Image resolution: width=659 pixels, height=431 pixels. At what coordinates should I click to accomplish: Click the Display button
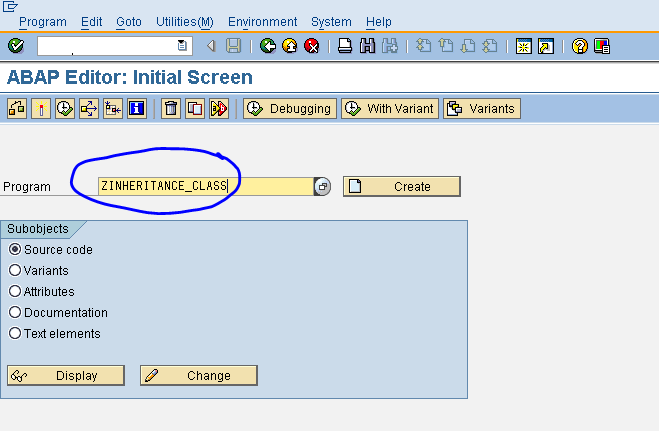pyautogui.click(x=66, y=375)
